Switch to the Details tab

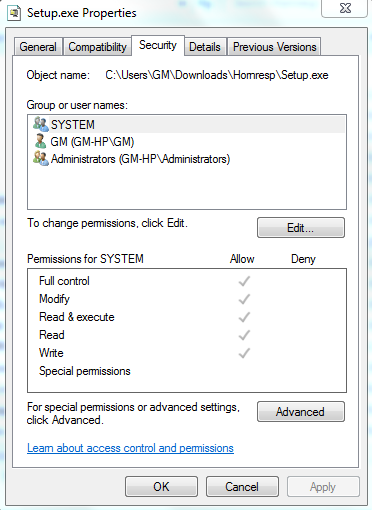pos(205,47)
